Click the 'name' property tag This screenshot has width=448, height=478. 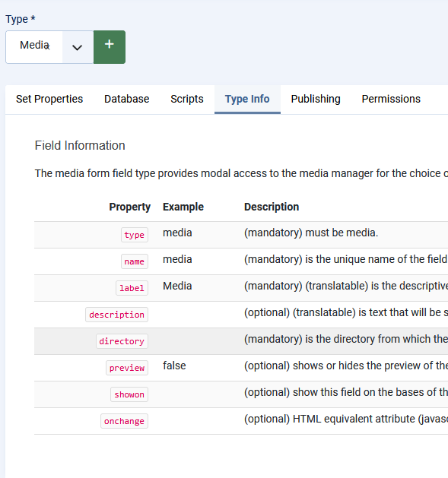tap(135, 261)
